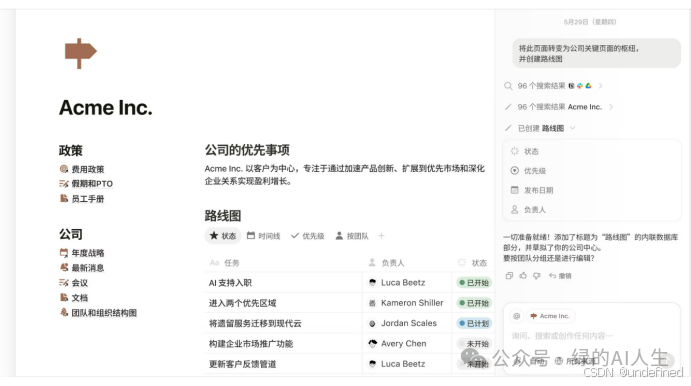This screenshot has height=386, width=691.
Task: Click the Acme Inc. signpost page icon
Action: (x=80, y=53)
